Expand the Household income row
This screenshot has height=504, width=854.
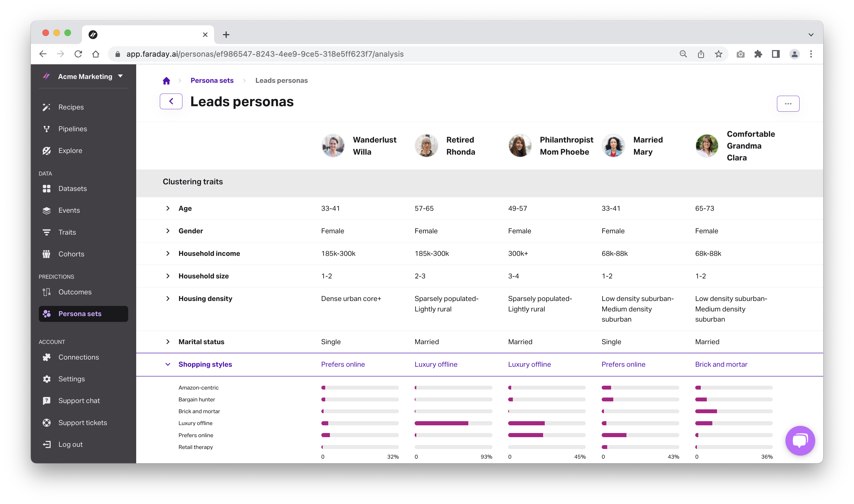pos(168,253)
